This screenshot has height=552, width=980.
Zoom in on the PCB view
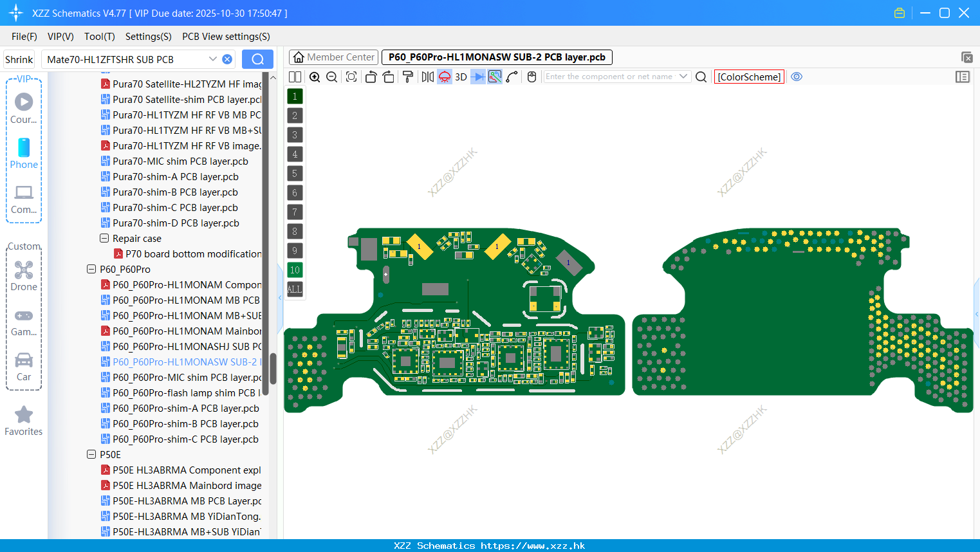315,77
